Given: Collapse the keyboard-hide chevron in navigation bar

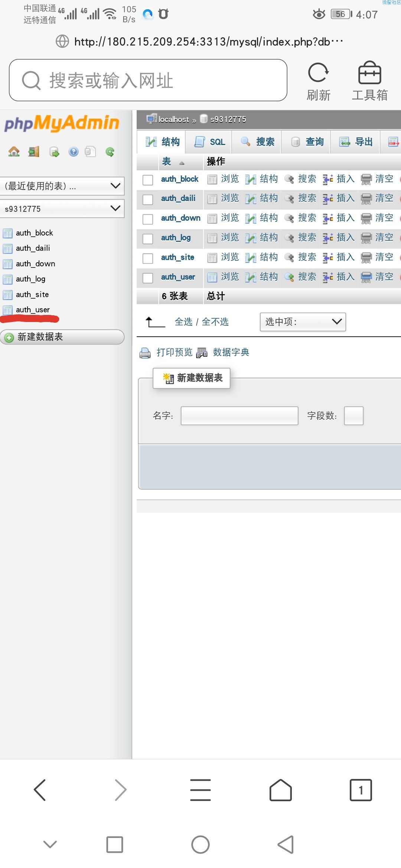Looking at the screenshot, I should point(50,845).
